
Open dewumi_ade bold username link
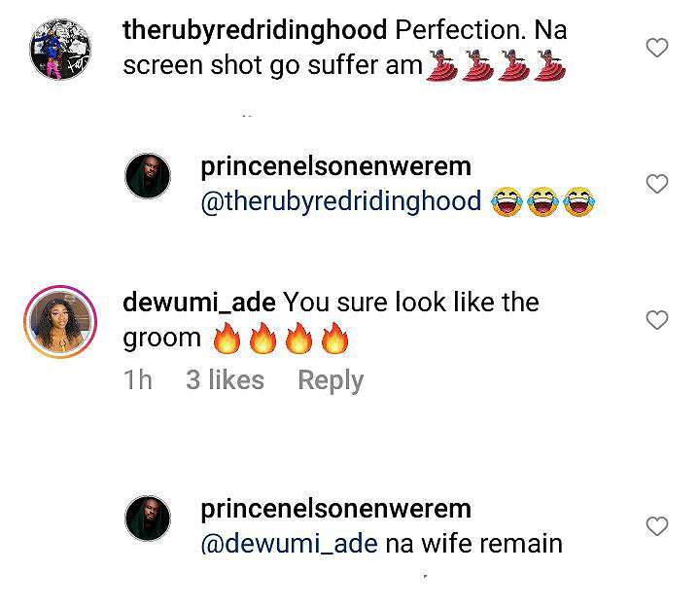200,302
